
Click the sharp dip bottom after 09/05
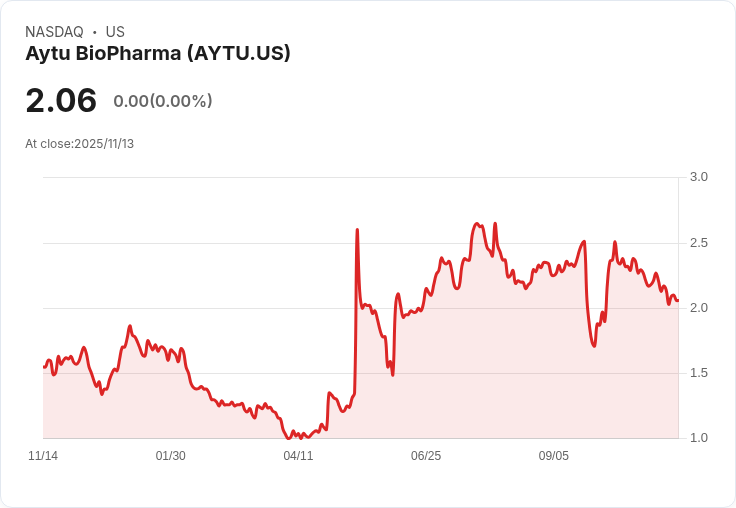pos(594,346)
